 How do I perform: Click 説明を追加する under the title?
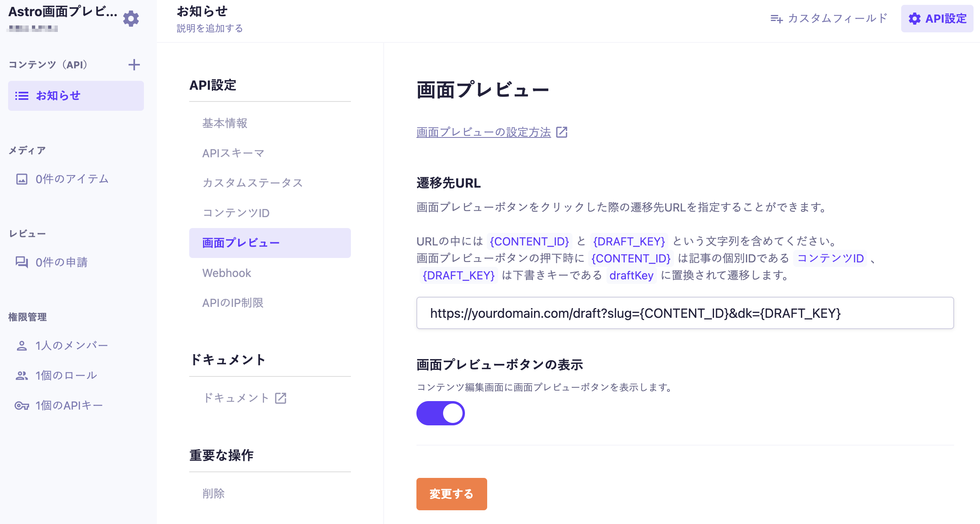210,28
